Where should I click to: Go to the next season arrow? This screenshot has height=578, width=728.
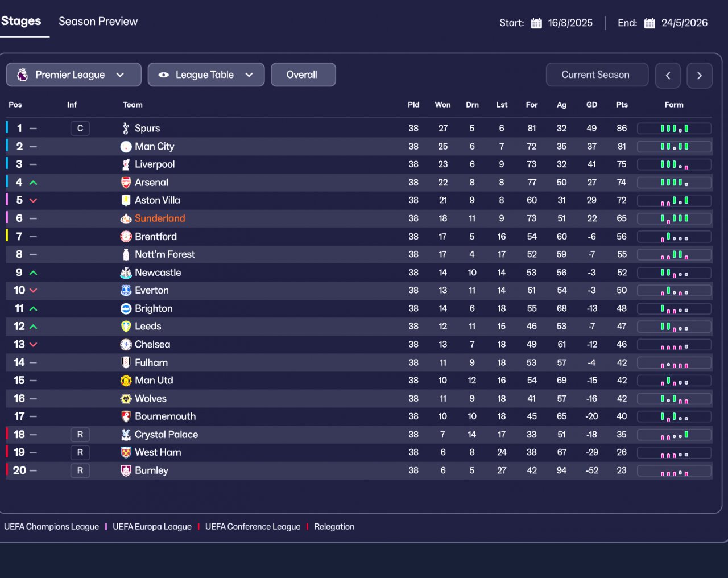coord(699,75)
